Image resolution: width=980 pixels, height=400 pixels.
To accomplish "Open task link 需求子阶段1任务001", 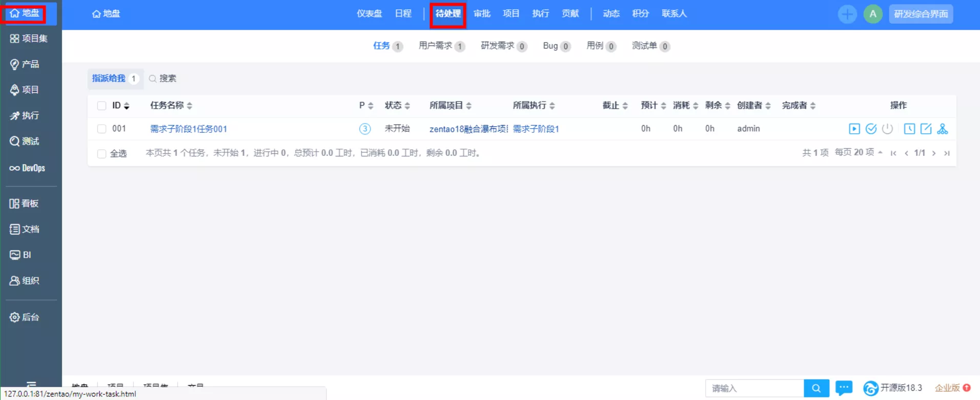I will tap(188, 129).
